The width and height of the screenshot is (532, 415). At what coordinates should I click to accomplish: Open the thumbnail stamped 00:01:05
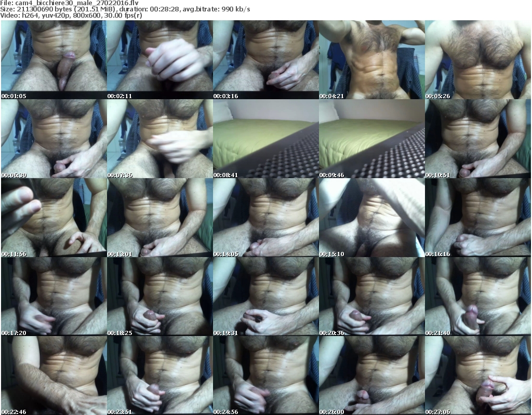tap(54, 60)
